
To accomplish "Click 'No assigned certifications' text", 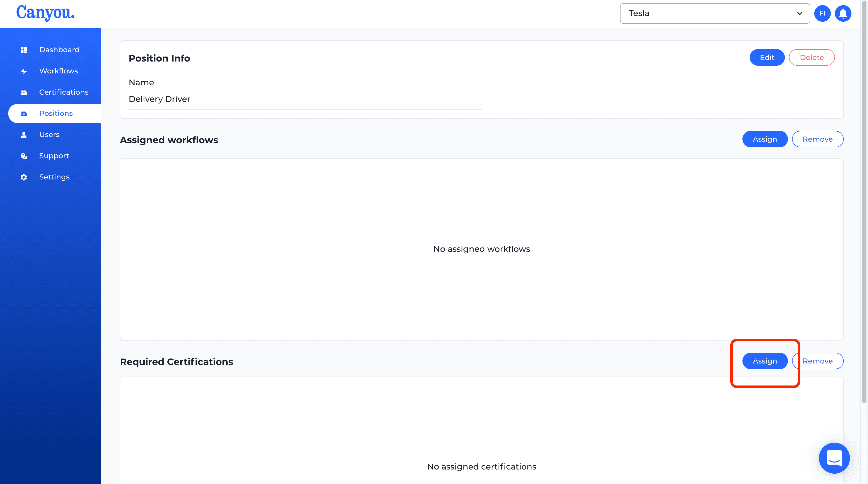I will click(x=482, y=467).
